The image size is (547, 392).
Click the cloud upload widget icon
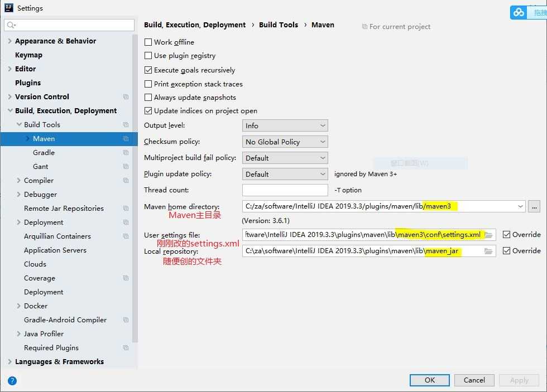click(519, 12)
